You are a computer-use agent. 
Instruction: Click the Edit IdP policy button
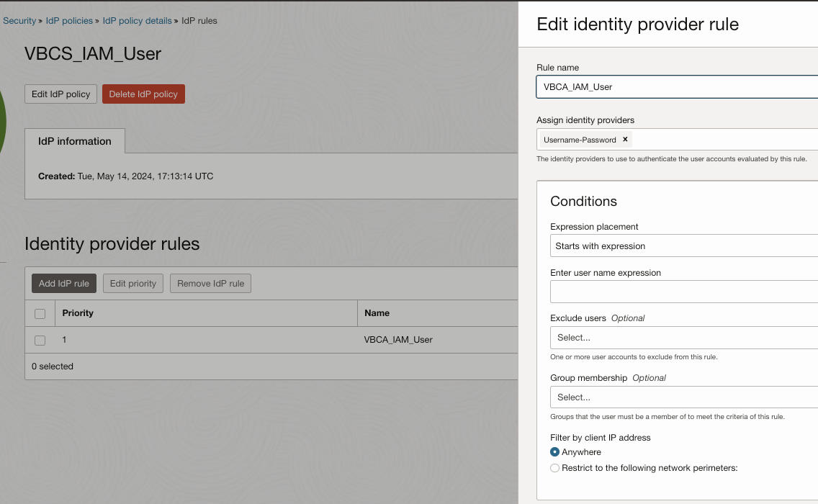(61, 94)
